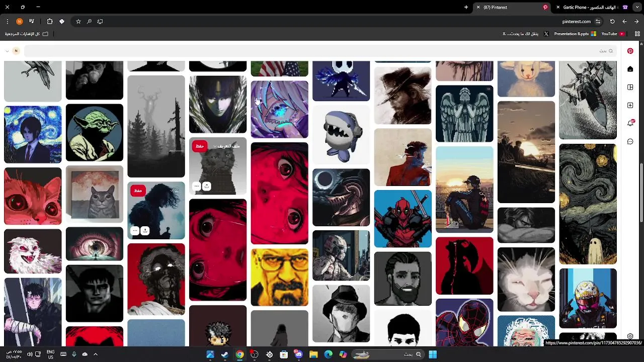Launch Steam from the taskbar
This screenshot has height=362, width=644.
(x=225, y=354)
